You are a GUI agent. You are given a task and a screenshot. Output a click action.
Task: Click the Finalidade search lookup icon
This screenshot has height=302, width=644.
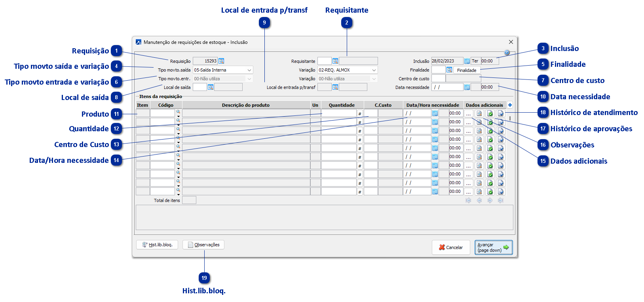[x=449, y=70]
